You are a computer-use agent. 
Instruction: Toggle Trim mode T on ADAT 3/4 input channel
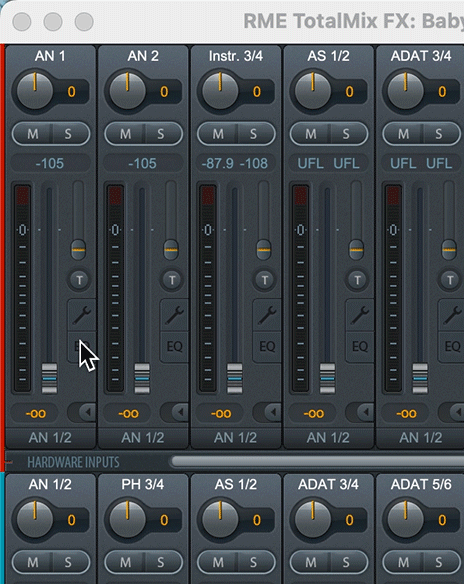(x=450, y=280)
